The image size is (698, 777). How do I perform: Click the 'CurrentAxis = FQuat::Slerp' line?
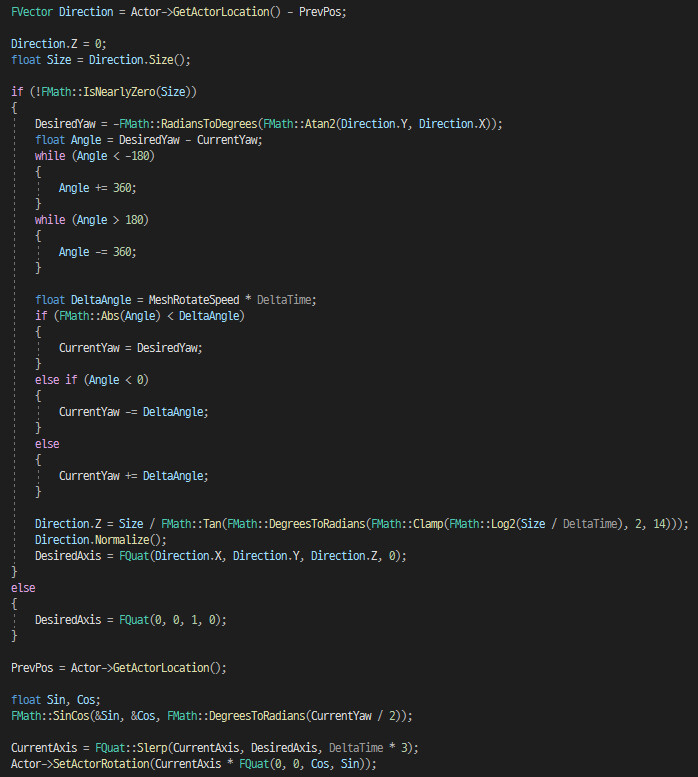[x=215, y=748]
